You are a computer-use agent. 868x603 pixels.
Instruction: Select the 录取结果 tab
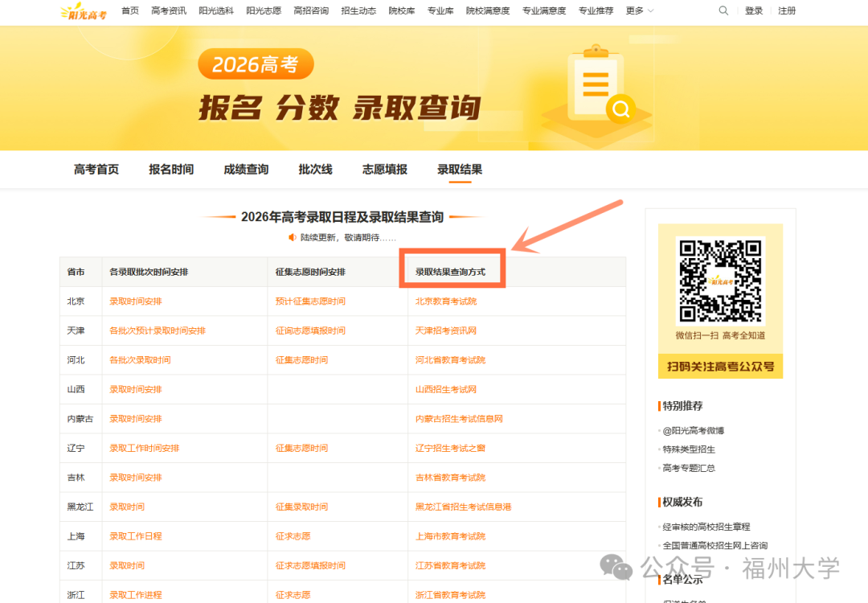pos(460,170)
